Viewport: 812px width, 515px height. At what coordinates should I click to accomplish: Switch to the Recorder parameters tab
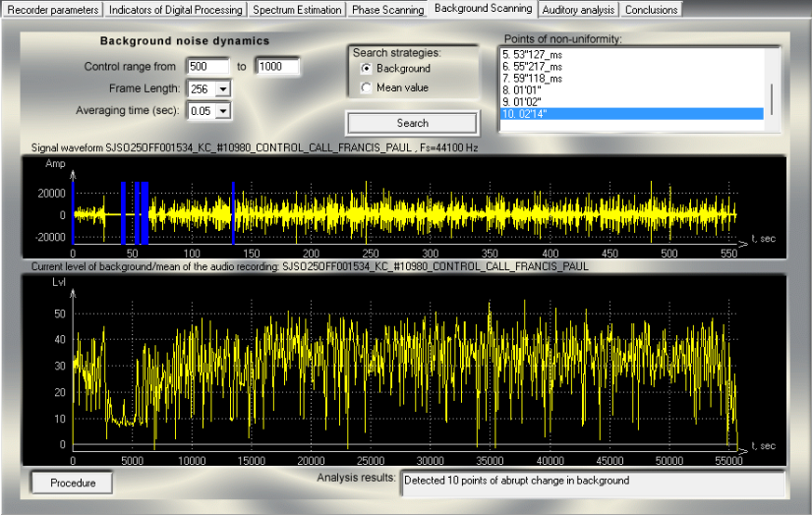click(x=52, y=10)
